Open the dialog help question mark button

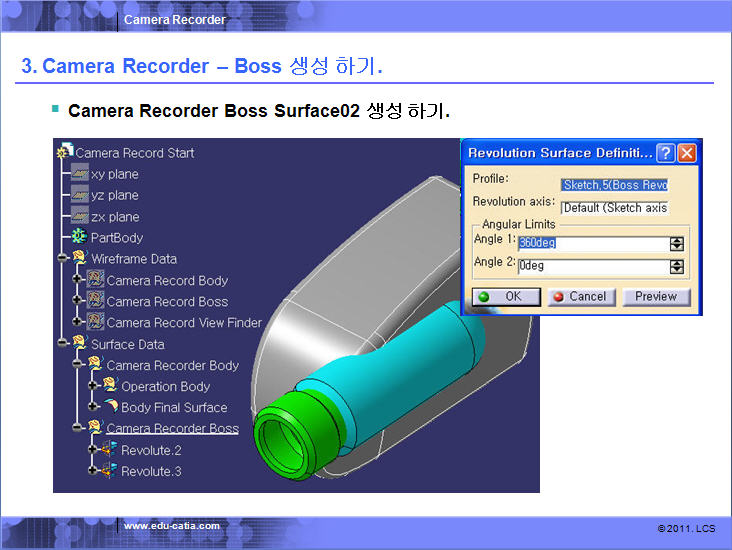pyautogui.click(x=665, y=153)
